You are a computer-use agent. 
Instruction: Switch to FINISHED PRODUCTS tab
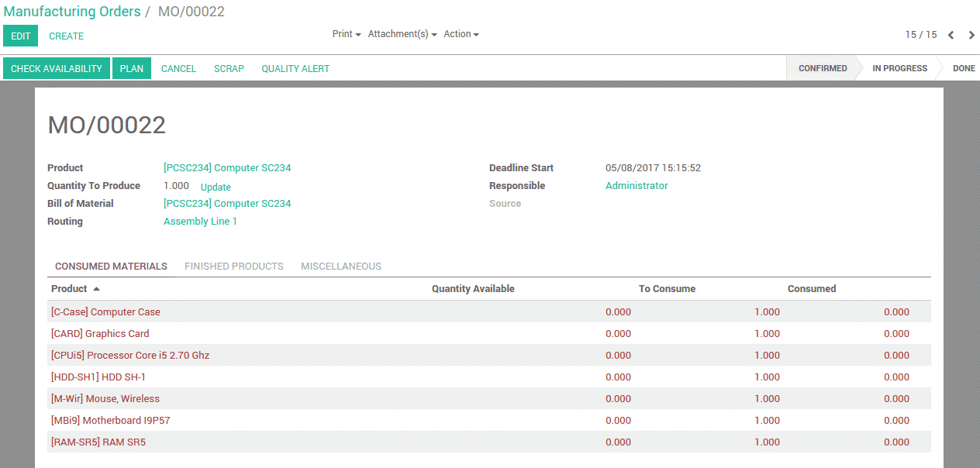[234, 266]
